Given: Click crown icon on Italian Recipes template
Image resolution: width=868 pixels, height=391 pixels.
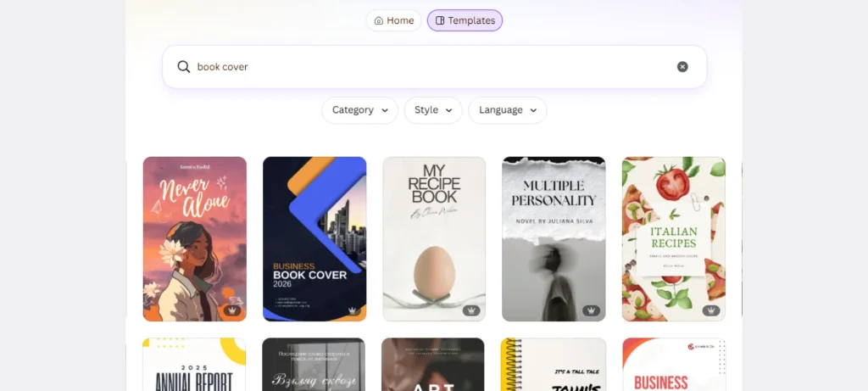Looking at the screenshot, I should point(711,310).
